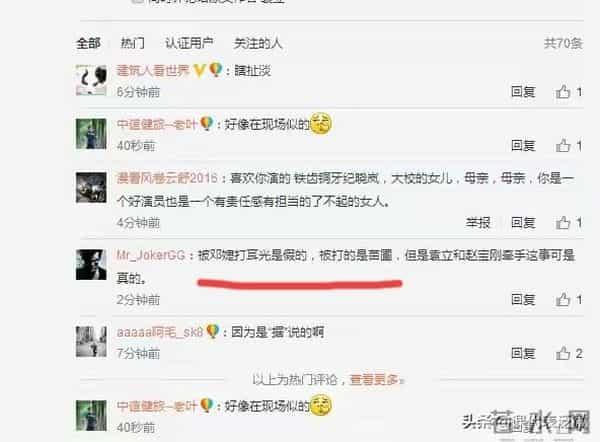Like the aaaaa阿毛_sk8 comment
Image resolution: width=600 pixels, height=442 pixels.
(563, 353)
